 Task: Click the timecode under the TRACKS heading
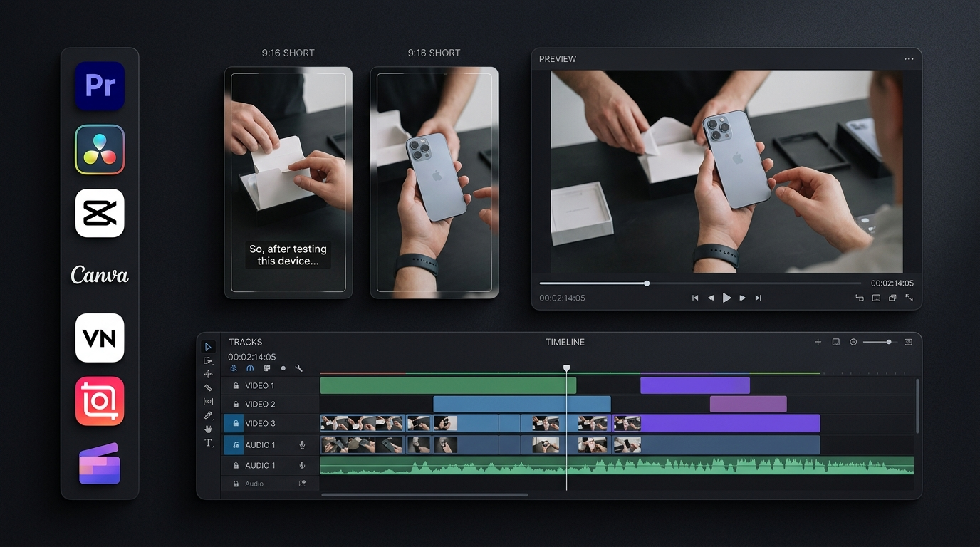click(252, 357)
